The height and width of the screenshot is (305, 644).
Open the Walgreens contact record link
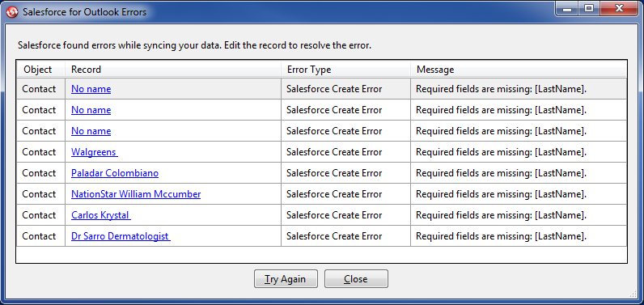tap(95, 152)
